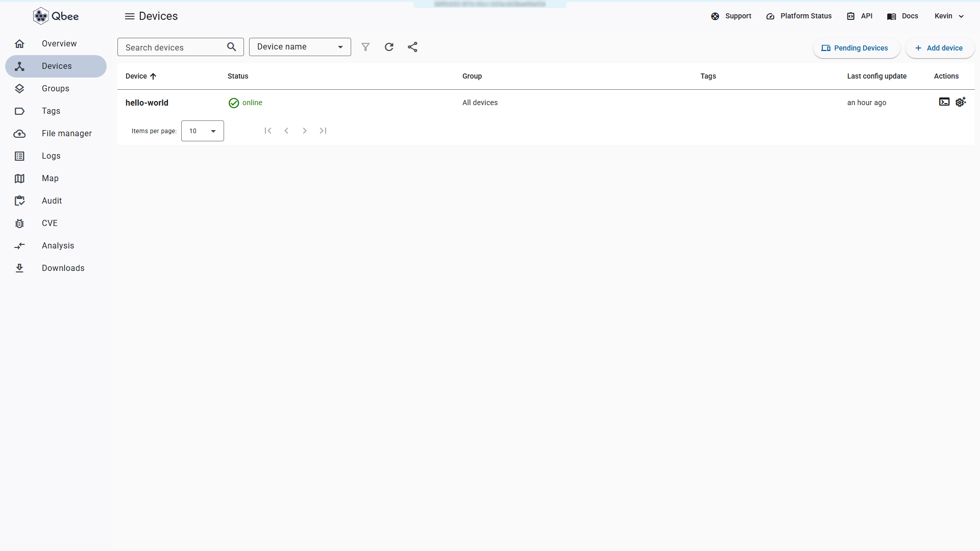Screen dimensions: 980x551
Task: Open Logs page
Action: [x=56, y=156]
